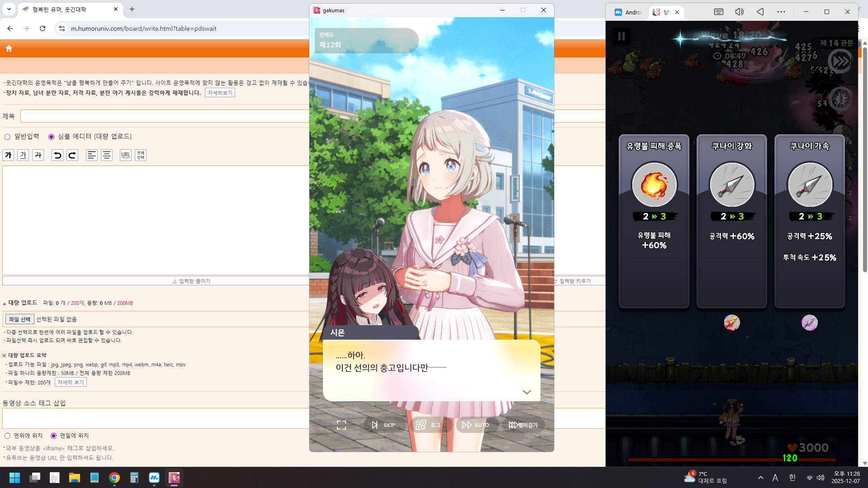This screenshot has width=868, height=488.
Task: Choose the 쿠나이 강화 upgrade card
Action: tap(732, 221)
